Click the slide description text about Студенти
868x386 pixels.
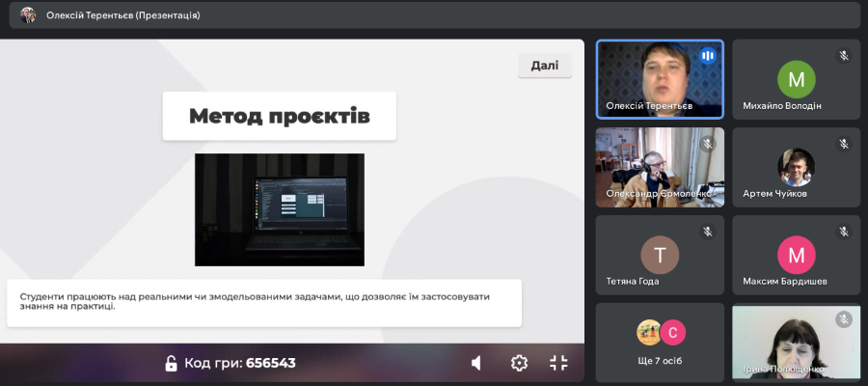pyautogui.click(x=256, y=301)
